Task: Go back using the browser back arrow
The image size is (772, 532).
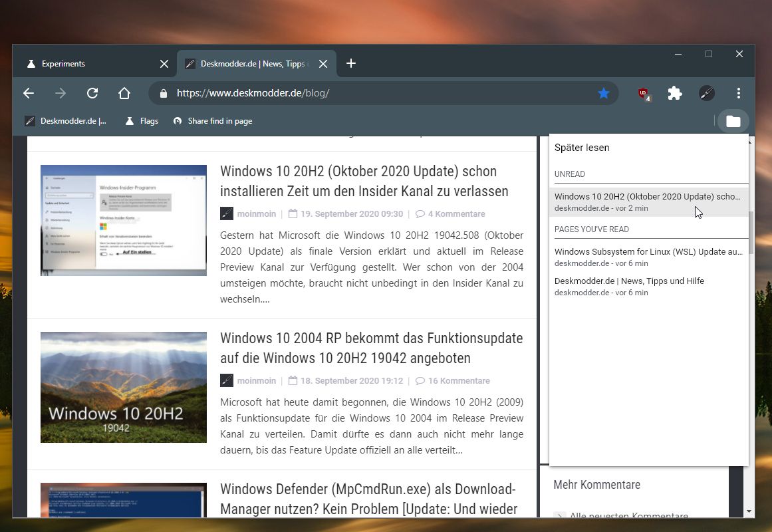Action: (29, 93)
